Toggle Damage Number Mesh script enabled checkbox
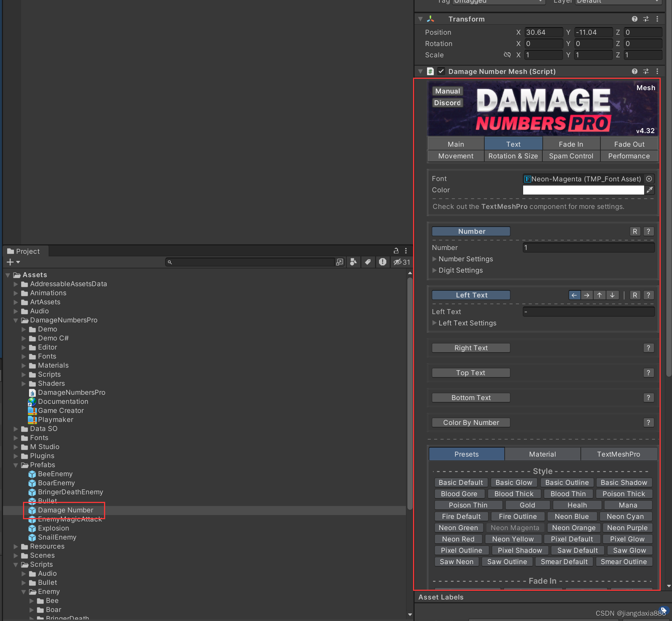This screenshot has width=672, height=621. click(441, 71)
